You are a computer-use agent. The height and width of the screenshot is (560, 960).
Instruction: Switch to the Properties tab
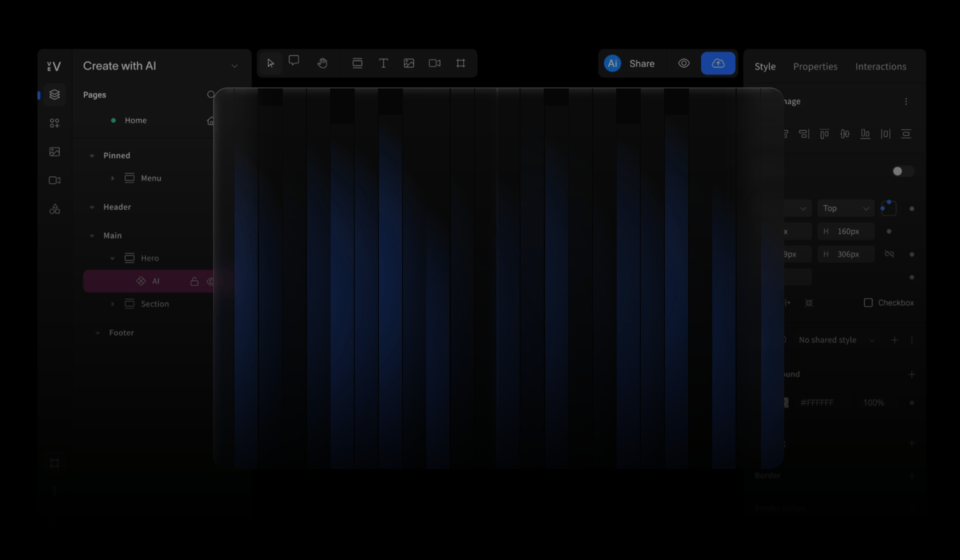815,66
